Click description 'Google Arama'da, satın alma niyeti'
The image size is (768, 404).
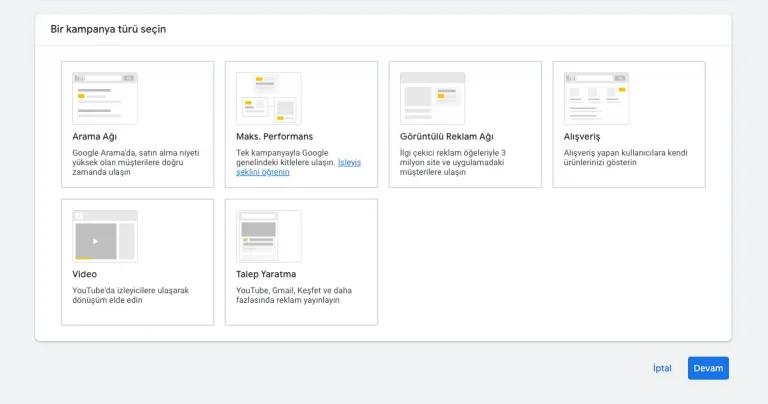coord(136,162)
